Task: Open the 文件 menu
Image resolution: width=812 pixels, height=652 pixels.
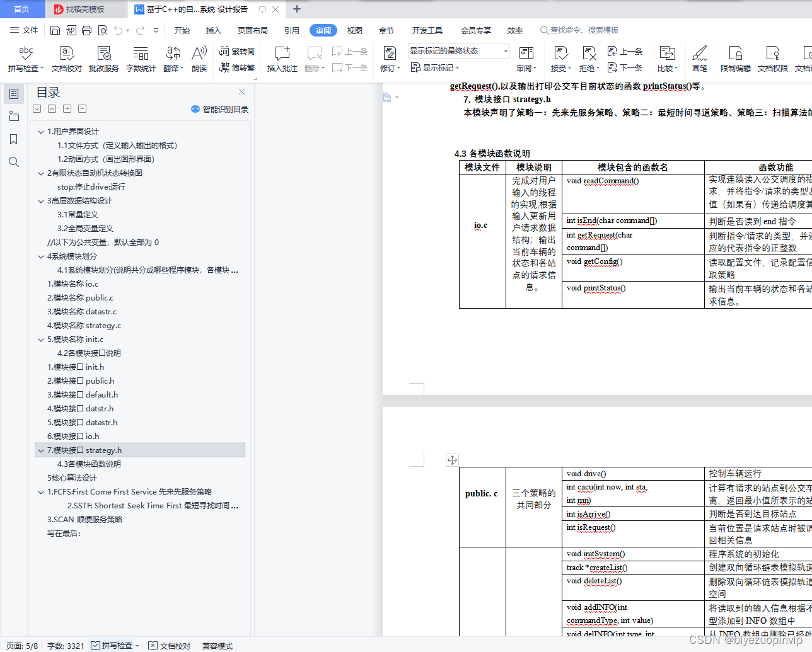Action: [x=25, y=30]
